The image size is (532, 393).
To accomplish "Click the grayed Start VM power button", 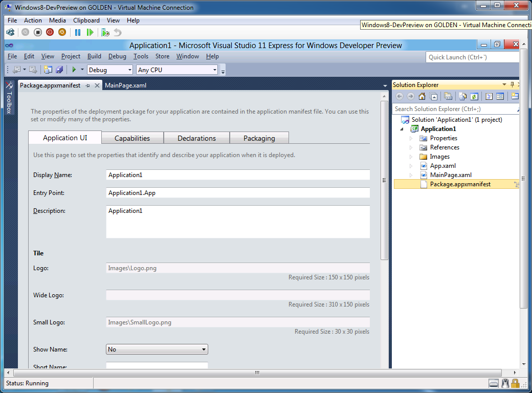I will [x=26, y=32].
